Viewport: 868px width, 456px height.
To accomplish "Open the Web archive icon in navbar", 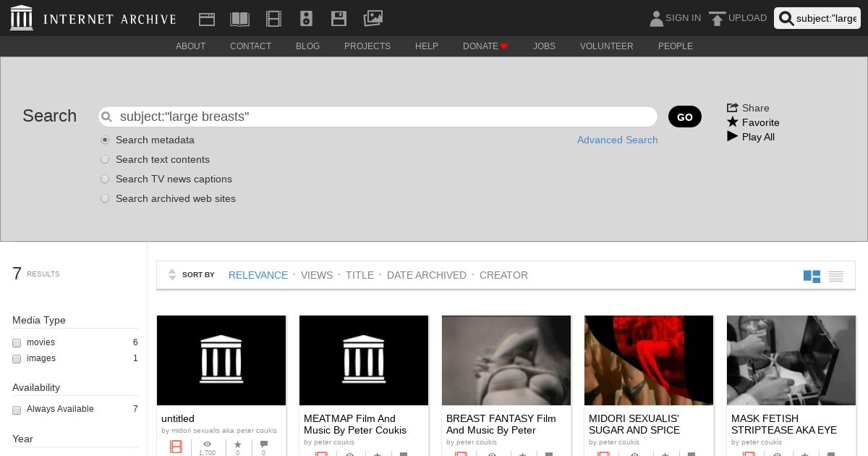I will [x=207, y=19].
